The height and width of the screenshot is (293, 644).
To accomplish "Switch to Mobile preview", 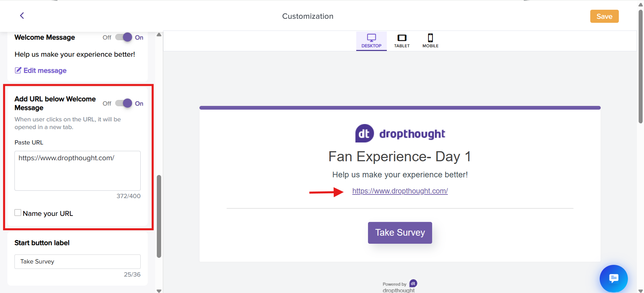I will (x=430, y=41).
